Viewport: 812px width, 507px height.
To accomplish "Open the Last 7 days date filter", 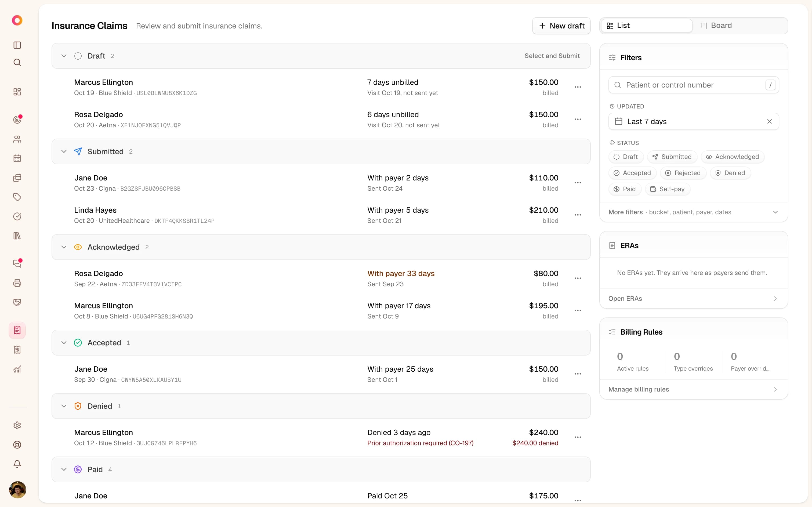I will (x=693, y=121).
